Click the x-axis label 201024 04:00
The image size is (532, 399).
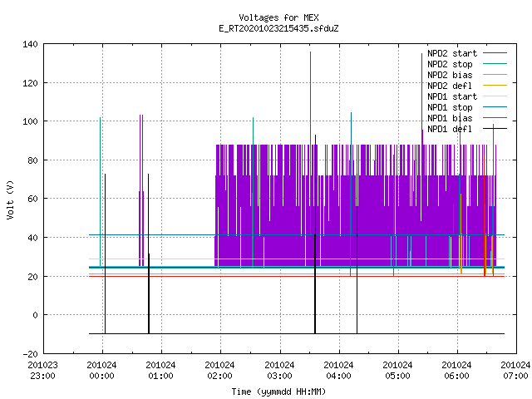click(x=338, y=371)
